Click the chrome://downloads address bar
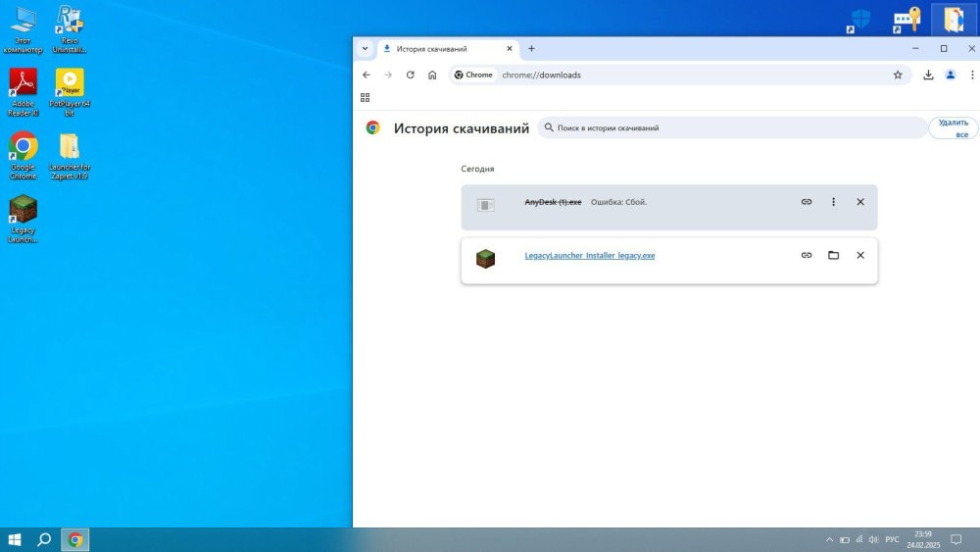This screenshot has height=552, width=980. tap(678, 75)
